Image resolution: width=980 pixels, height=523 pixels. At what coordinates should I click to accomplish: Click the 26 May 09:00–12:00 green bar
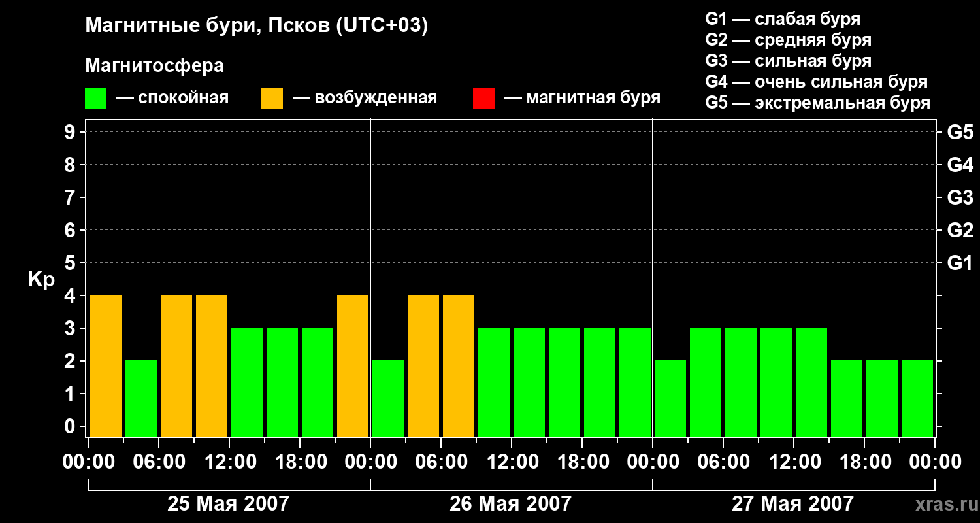click(x=494, y=382)
